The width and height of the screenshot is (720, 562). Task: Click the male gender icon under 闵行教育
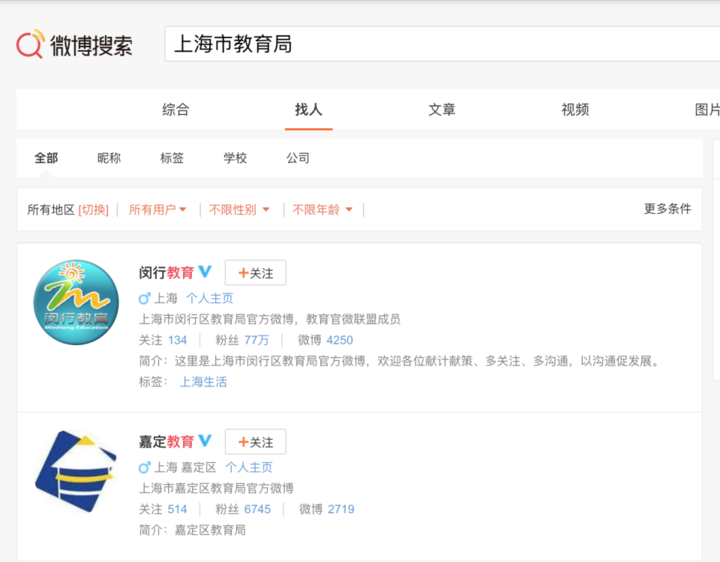pos(144,298)
